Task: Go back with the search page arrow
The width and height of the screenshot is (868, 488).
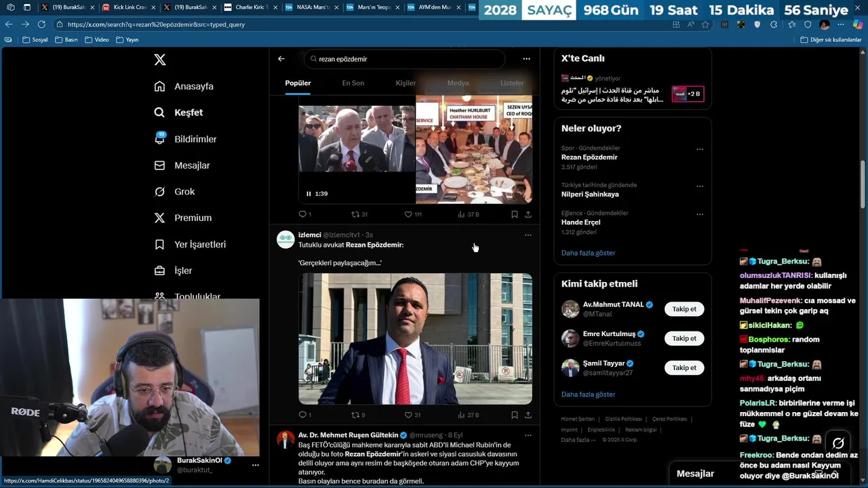Action: [281, 59]
